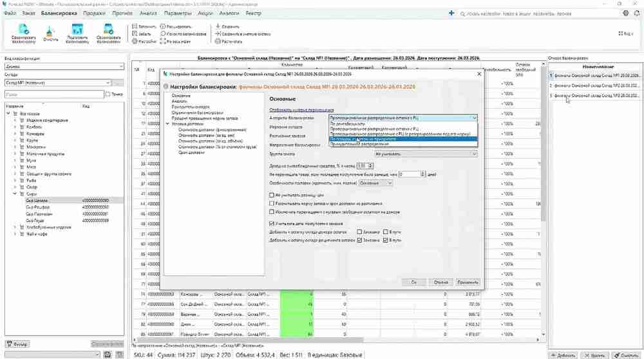Open the Вид классификации dropdown
Screen dimensions: 644x359
[64, 66]
